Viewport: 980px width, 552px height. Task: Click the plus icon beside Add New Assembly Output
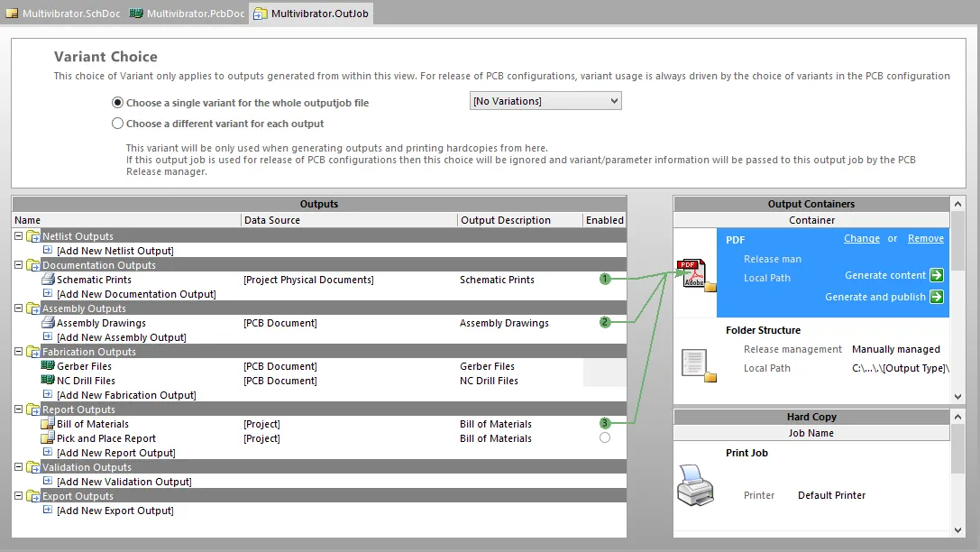[48, 336]
